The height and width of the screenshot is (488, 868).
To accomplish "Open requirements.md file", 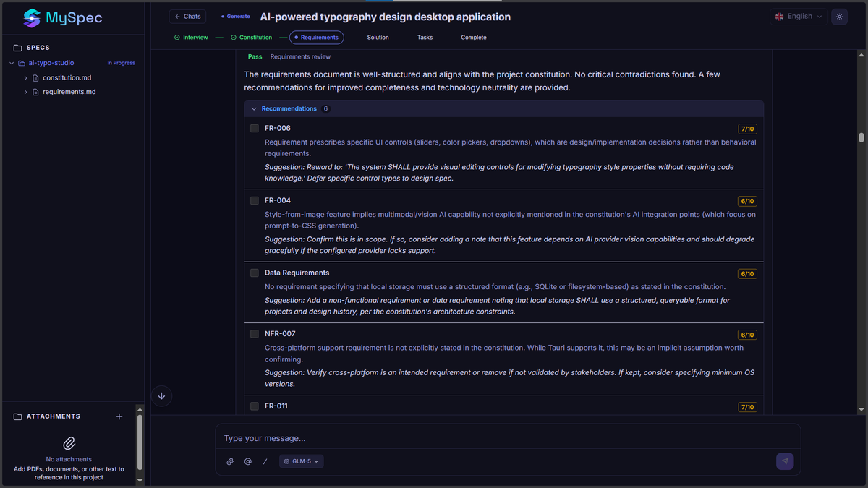I will [x=69, y=92].
